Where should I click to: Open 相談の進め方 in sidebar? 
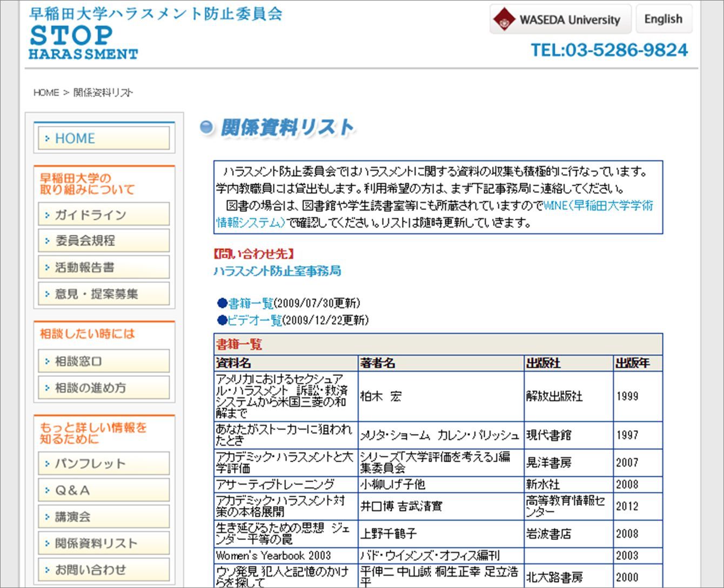(x=104, y=388)
